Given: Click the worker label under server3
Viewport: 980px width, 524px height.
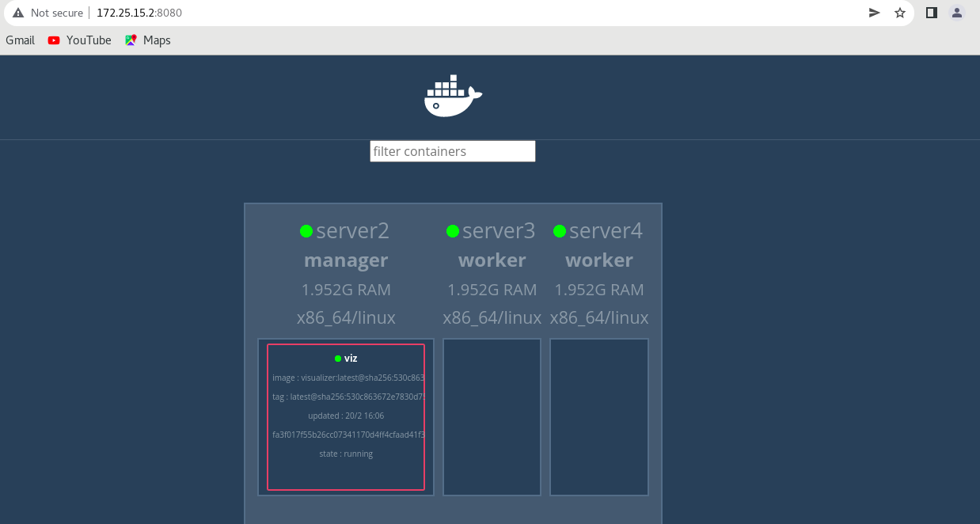Looking at the screenshot, I should (x=492, y=260).
